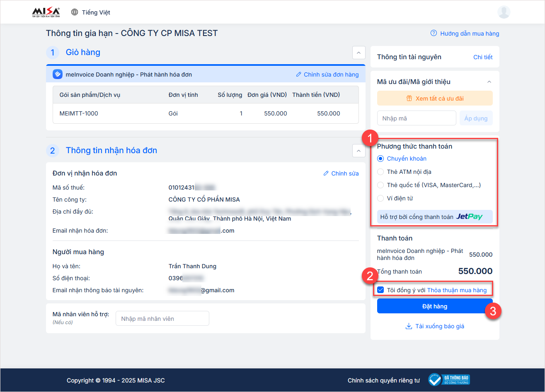Click the download icon for báo giá

tap(409, 326)
